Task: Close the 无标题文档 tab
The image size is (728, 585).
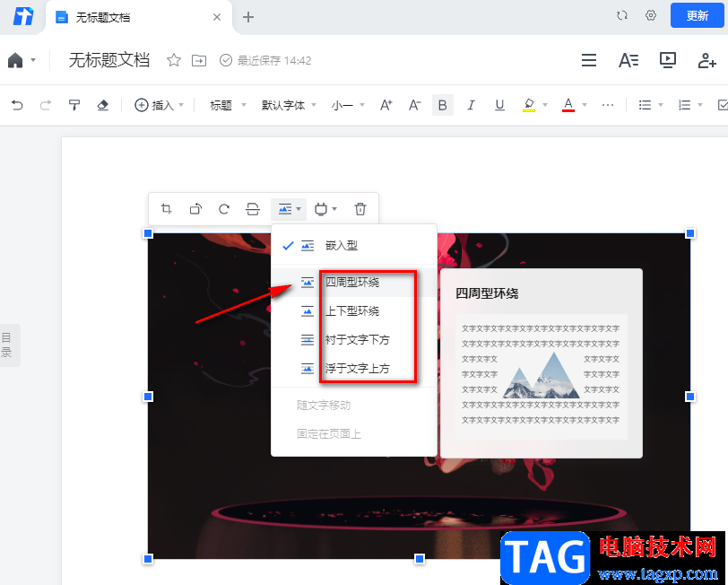Action: (216, 18)
